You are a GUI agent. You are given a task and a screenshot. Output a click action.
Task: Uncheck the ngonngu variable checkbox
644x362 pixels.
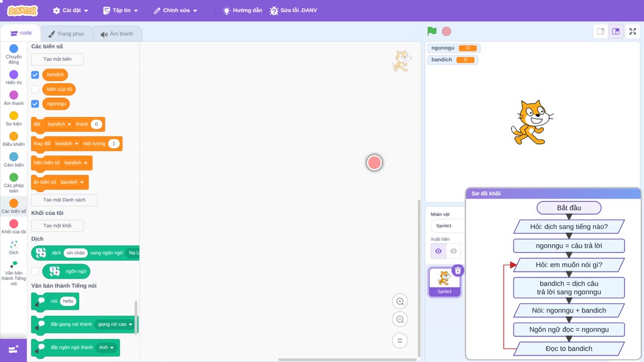pyautogui.click(x=35, y=104)
